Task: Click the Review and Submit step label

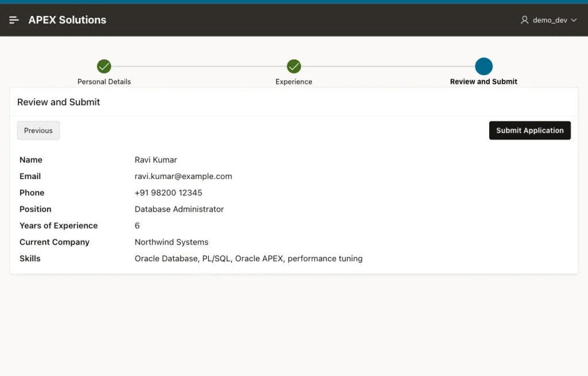Action: [x=483, y=82]
